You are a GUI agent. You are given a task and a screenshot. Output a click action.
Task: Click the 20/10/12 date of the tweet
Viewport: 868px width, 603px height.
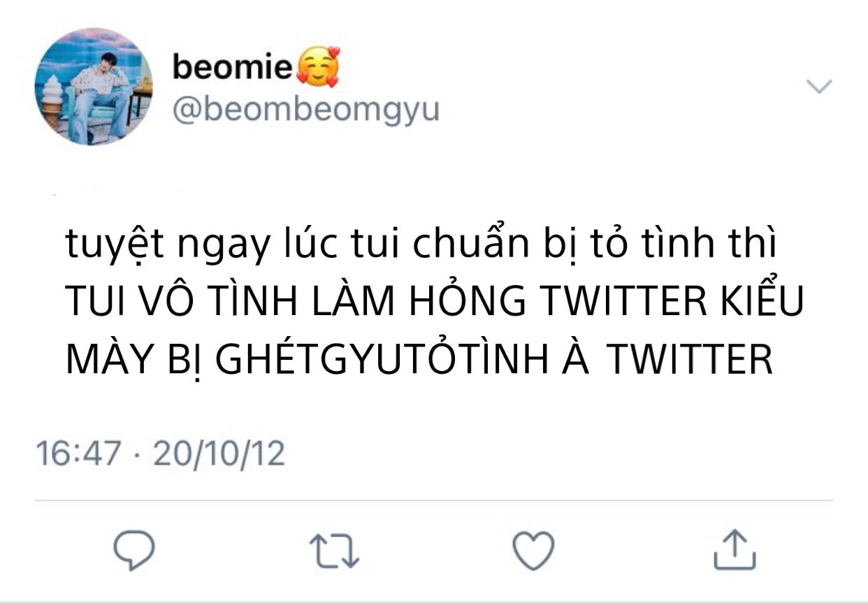[219, 453]
